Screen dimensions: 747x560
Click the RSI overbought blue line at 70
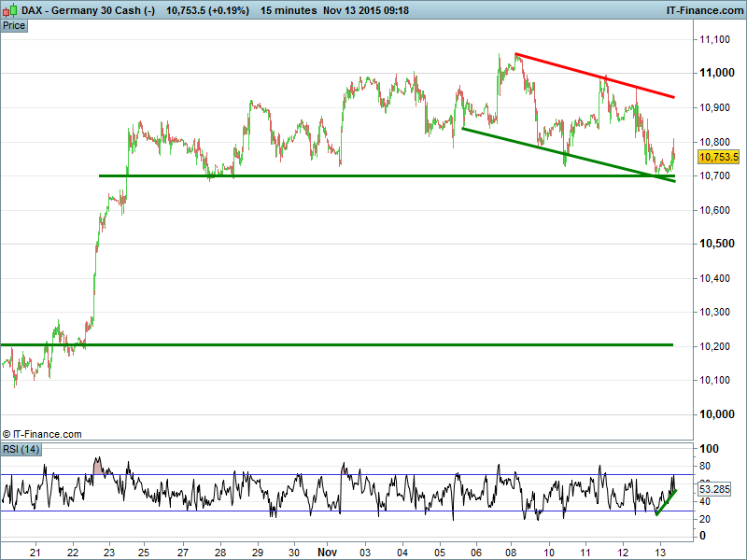pos(373,475)
